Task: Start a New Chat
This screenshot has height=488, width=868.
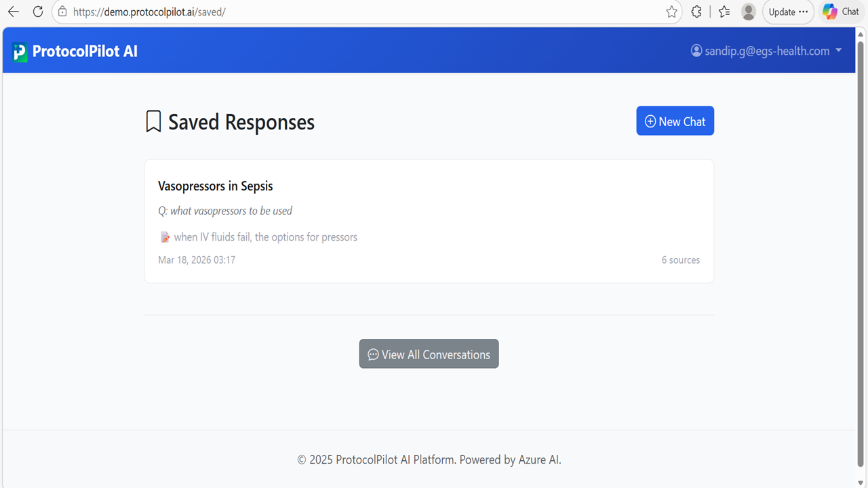Action: click(x=675, y=121)
